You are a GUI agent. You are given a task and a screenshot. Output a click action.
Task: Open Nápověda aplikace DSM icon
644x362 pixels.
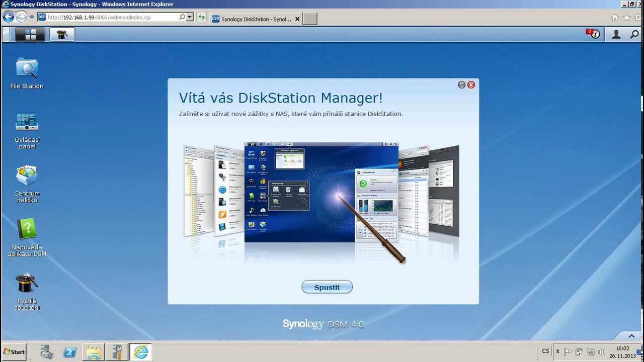pyautogui.click(x=27, y=238)
